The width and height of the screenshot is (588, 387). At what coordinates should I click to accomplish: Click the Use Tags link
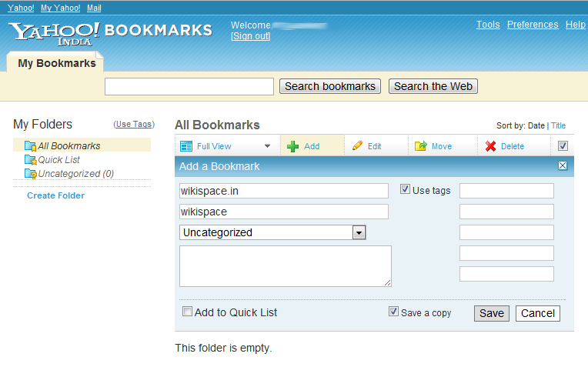tap(134, 124)
